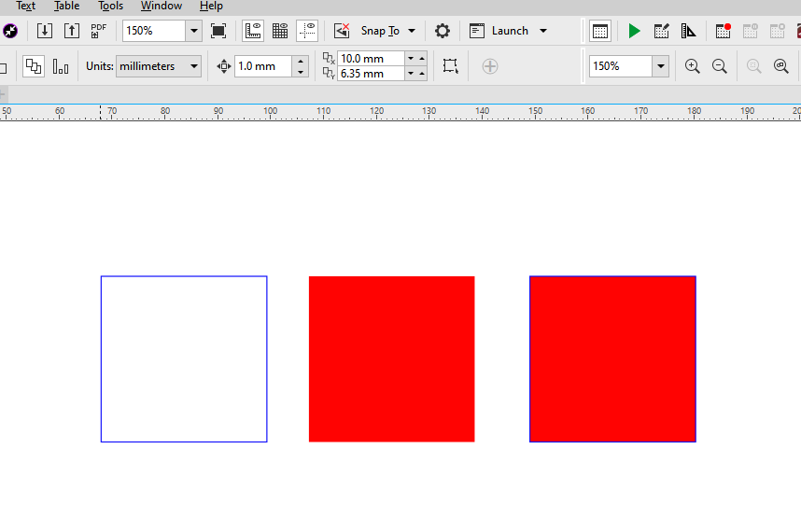The image size is (801, 532).
Task: Click the horizontal ruler at 100 mark
Action: (x=270, y=112)
